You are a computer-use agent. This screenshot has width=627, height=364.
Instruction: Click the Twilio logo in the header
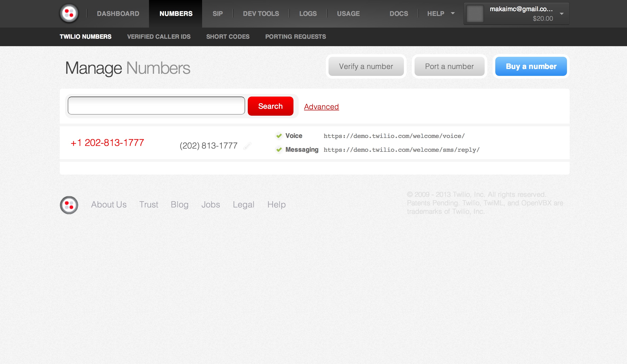[69, 13]
